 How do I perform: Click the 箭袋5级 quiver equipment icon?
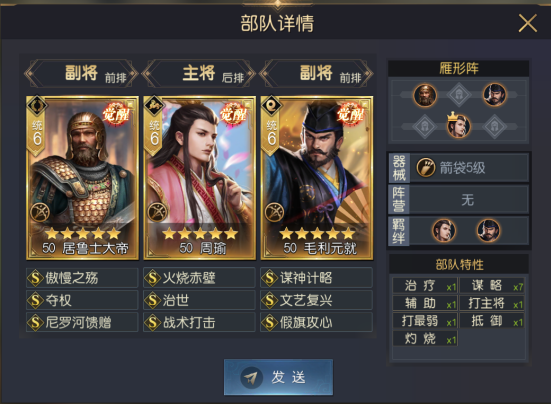click(x=426, y=168)
